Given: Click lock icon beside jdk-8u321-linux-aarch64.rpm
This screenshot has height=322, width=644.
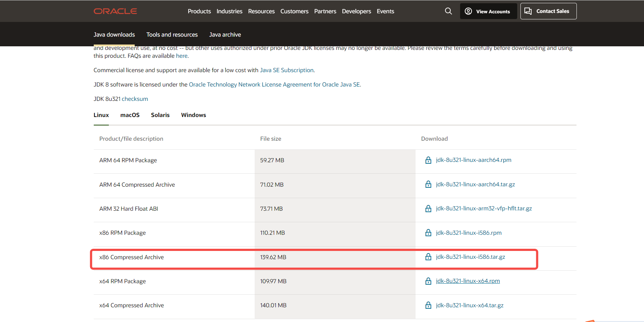Looking at the screenshot, I should pos(428,160).
